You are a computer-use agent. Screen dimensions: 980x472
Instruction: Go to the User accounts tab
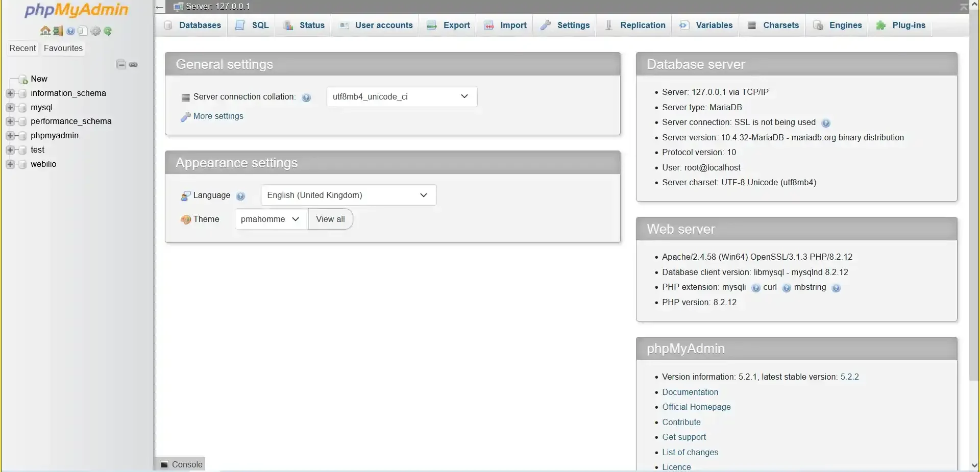[x=376, y=26]
